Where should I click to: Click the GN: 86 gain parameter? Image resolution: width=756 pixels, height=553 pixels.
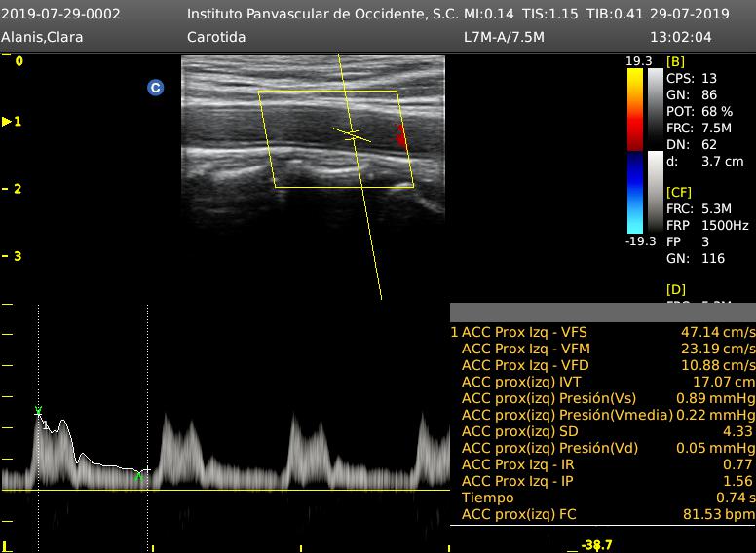[692, 94]
